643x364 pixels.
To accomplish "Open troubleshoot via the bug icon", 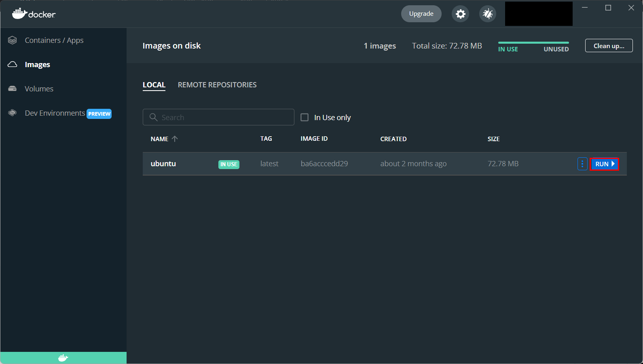I will [x=488, y=14].
